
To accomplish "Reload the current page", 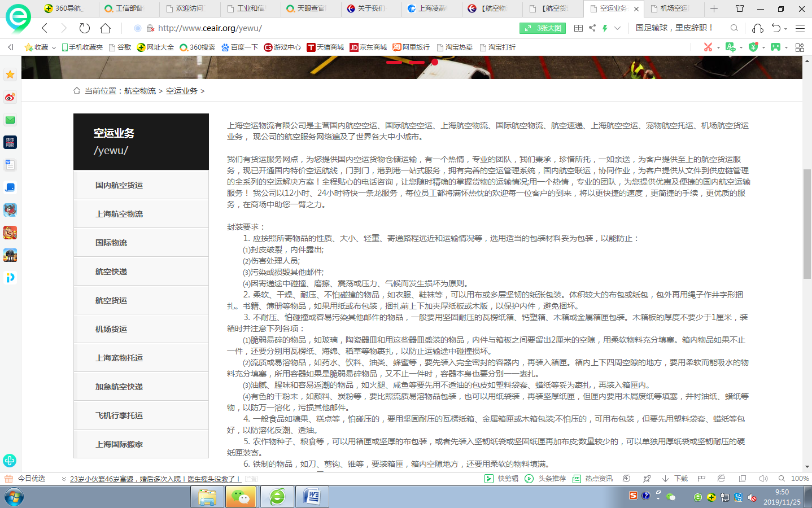I will [x=85, y=28].
